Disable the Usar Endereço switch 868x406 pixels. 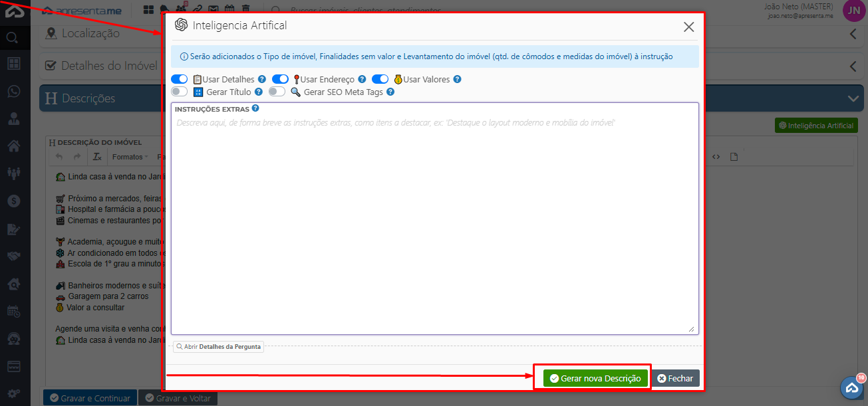point(280,79)
